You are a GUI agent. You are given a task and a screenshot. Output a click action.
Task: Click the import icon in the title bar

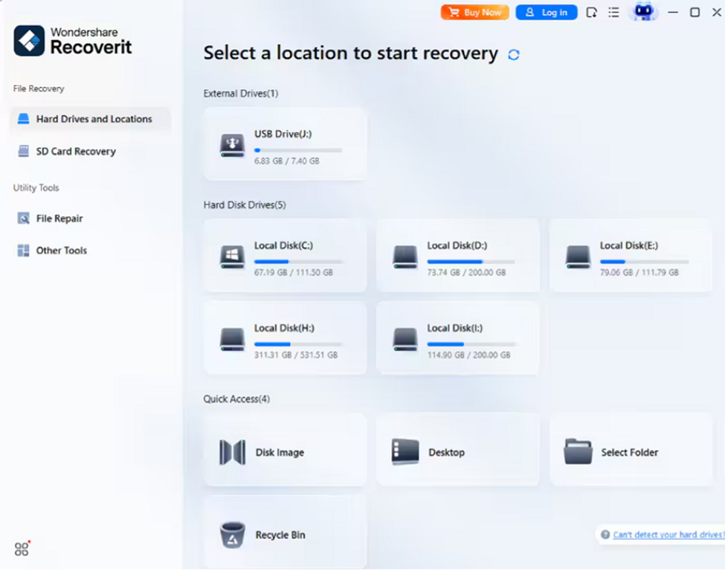(593, 13)
